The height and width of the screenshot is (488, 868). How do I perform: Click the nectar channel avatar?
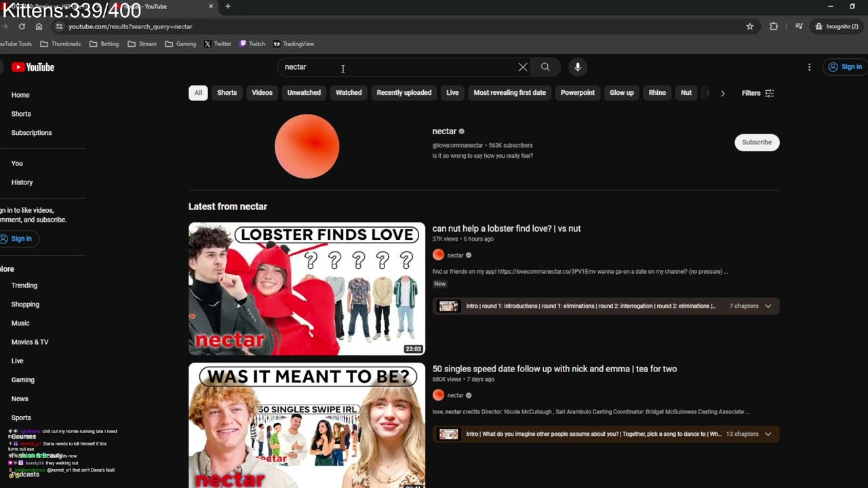pos(307,146)
